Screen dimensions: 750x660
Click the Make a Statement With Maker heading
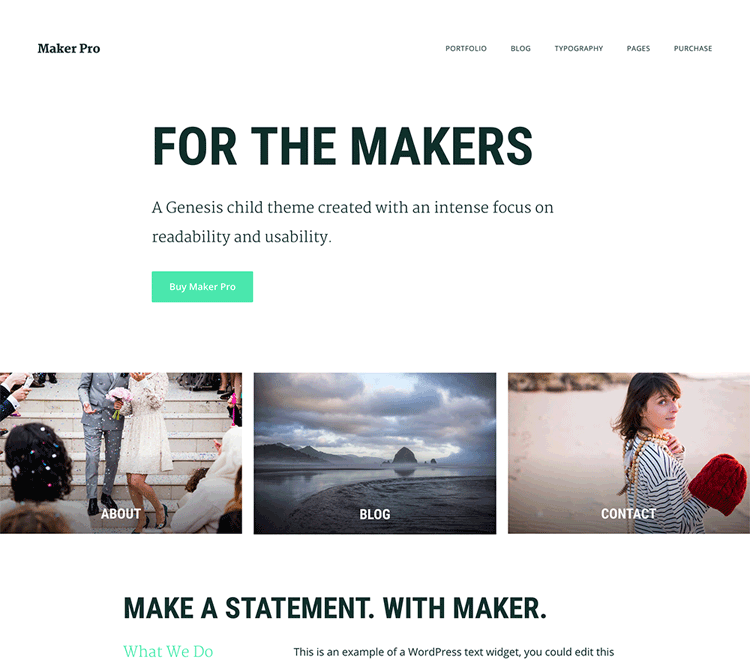[335, 608]
